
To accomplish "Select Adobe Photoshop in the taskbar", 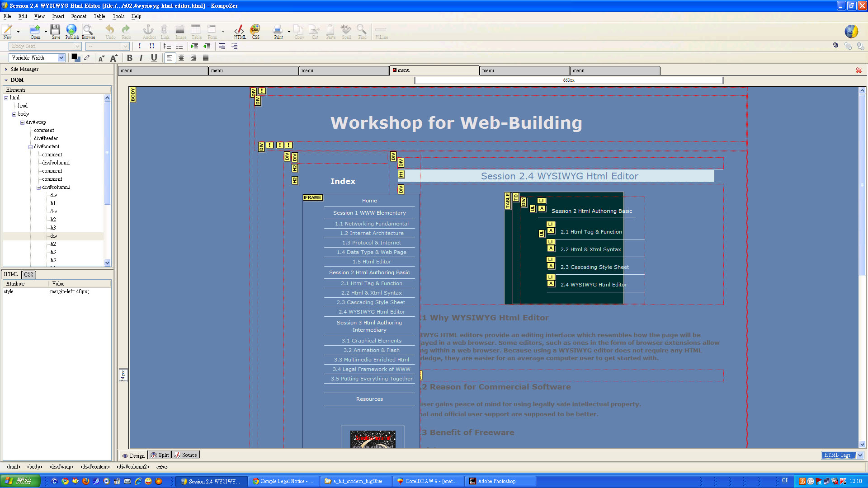I will tap(497, 481).
